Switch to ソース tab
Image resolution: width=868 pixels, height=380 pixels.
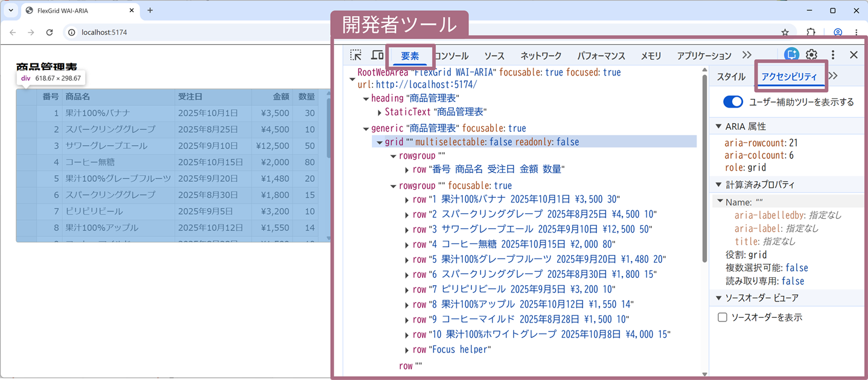point(494,56)
